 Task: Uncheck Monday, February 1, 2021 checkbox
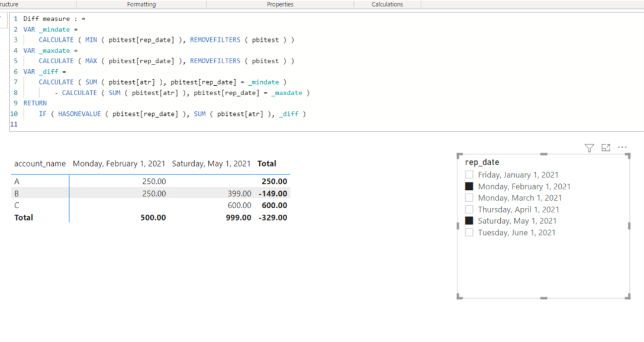pos(469,186)
